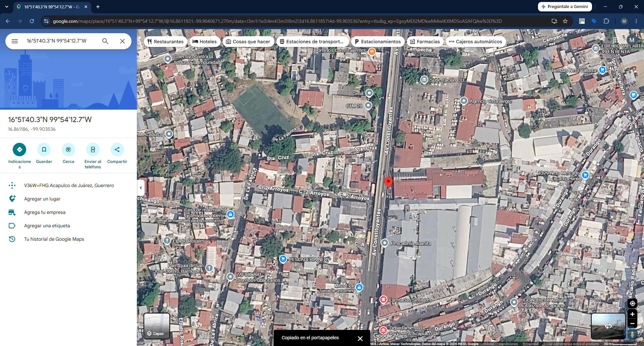Reload the page
Image resolution: width=644 pixels, height=346 pixels.
[32, 21]
